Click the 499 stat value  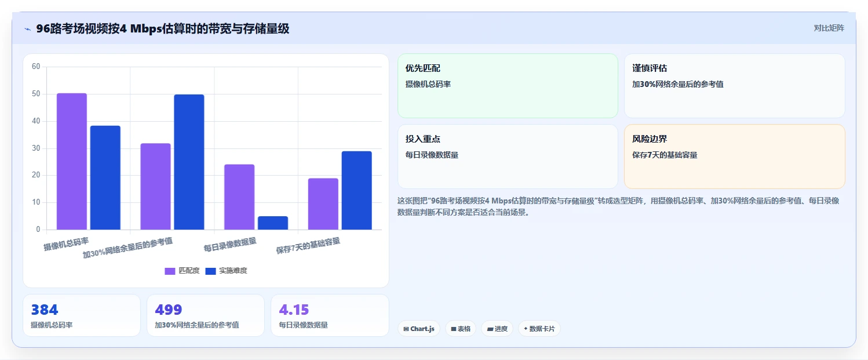pyautogui.click(x=169, y=310)
